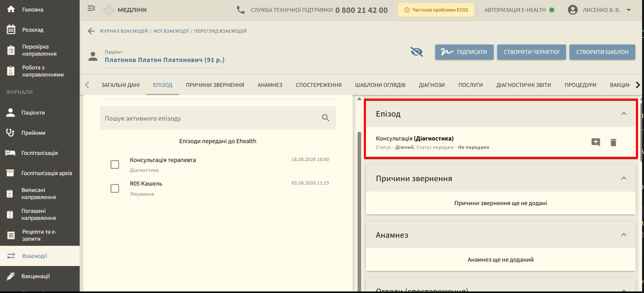The width and height of the screenshot is (644, 293).
Task: Add a comment to the Консультація episode
Action: tap(596, 142)
